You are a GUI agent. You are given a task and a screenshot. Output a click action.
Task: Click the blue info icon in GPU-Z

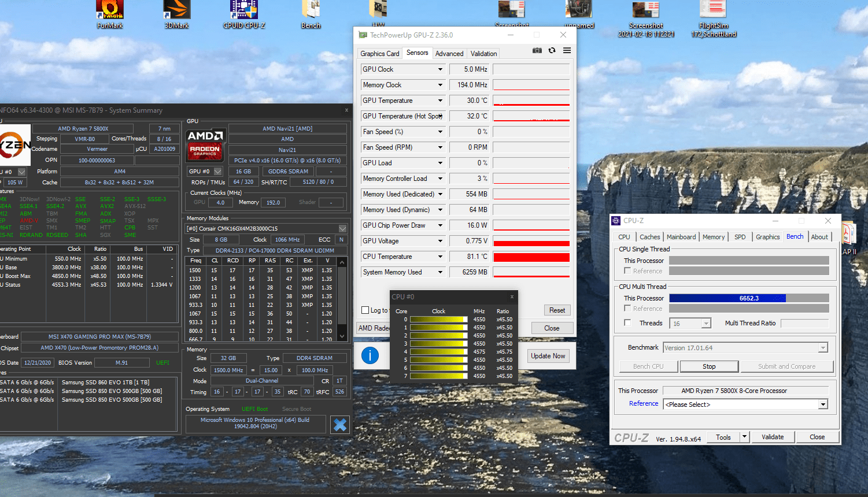370,355
